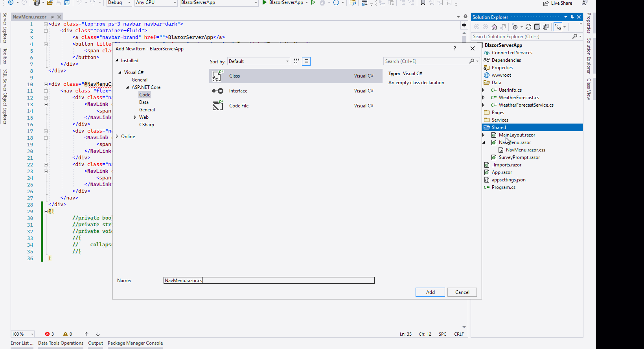Click the Navigate Backward toolbar icon

click(11, 2)
